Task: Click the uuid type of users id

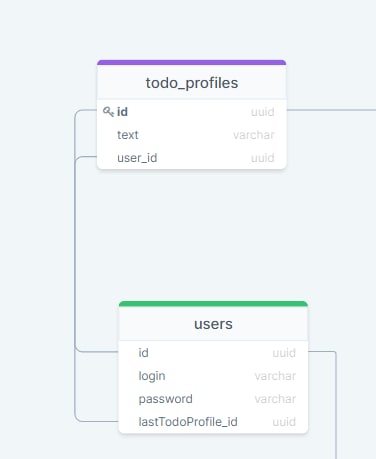Action: tap(284, 353)
